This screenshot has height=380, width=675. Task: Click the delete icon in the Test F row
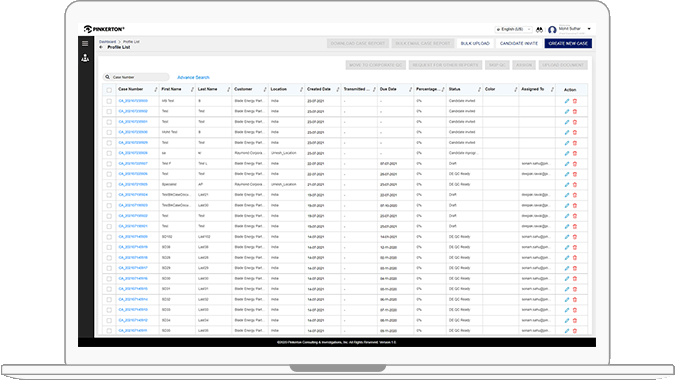click(x=575, y=164)
